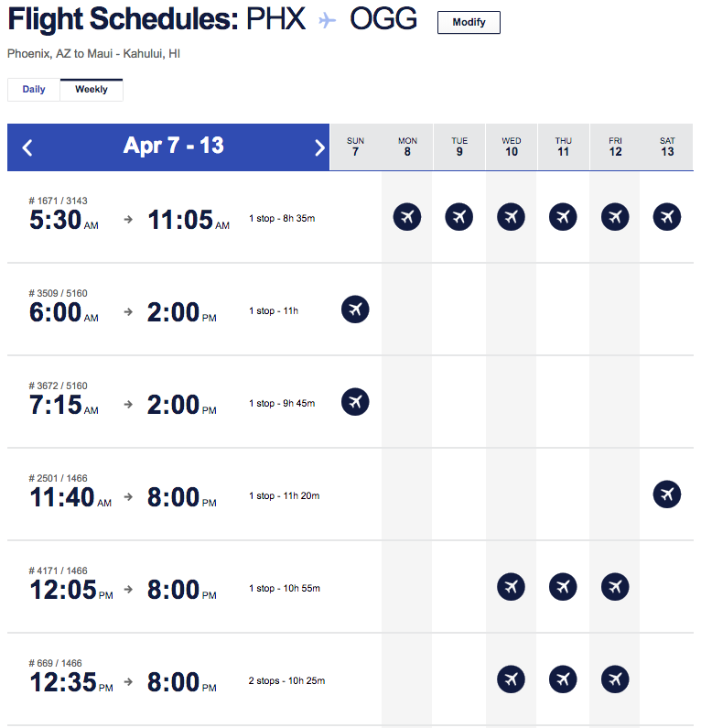
Task: Open flight numbers 1671 / 3143 details
Action: pyautogui.click(x=58, y=201)
